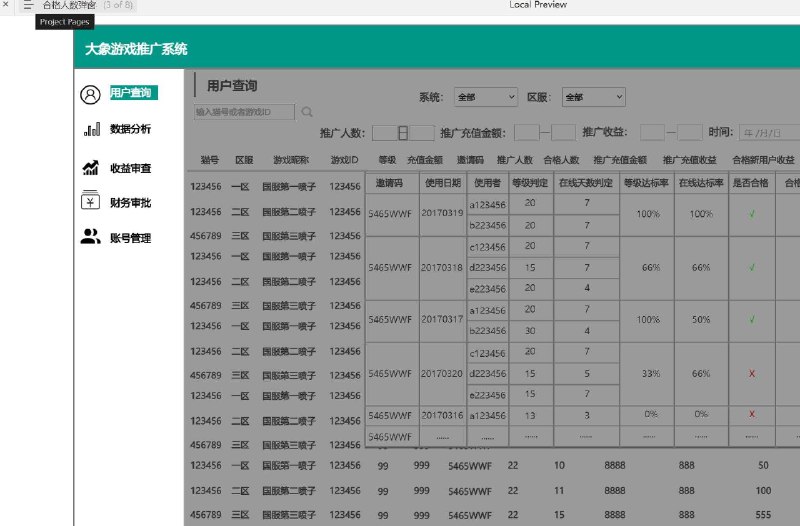Click the 20170316 date cell
The image size is (800, 526).
click(x=442, y=415)
